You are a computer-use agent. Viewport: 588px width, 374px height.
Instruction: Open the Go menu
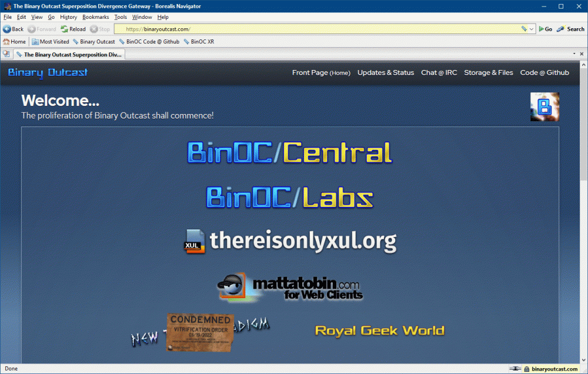coord(51,17)
